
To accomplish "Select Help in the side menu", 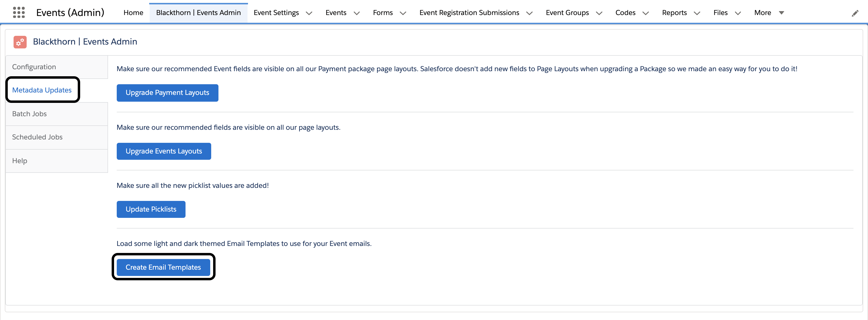I will 57,161.
